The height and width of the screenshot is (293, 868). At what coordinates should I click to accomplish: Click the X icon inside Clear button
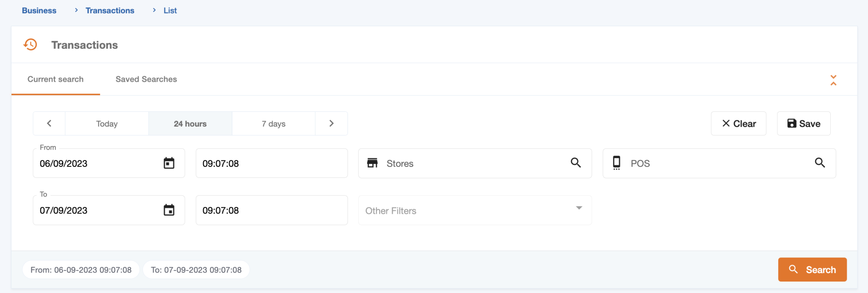[x=726, y=123]
